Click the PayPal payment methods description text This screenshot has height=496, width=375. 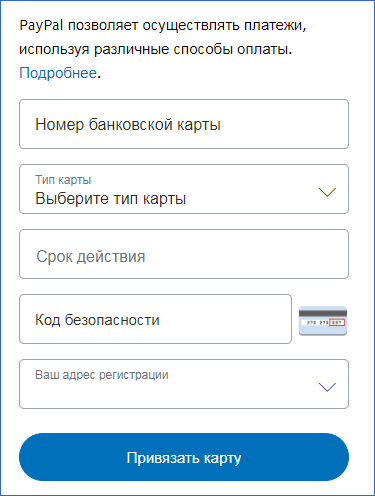[x=163, y=37]
